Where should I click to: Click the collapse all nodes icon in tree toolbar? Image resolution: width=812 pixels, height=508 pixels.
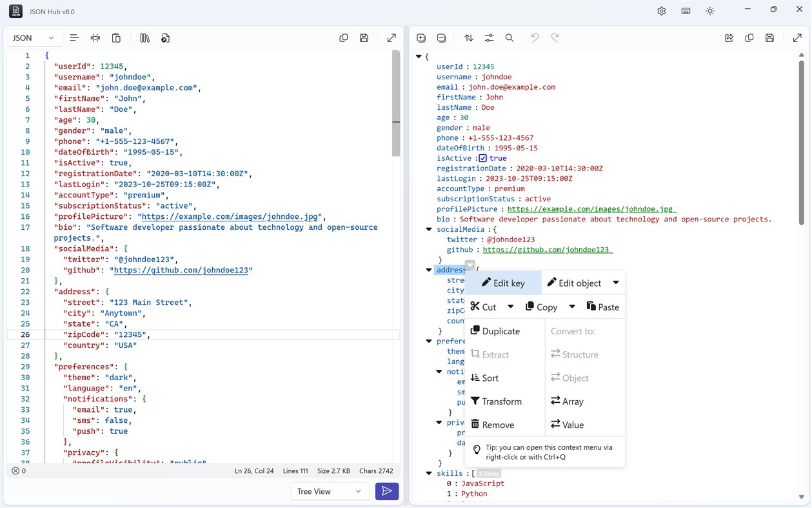point(441,38)
